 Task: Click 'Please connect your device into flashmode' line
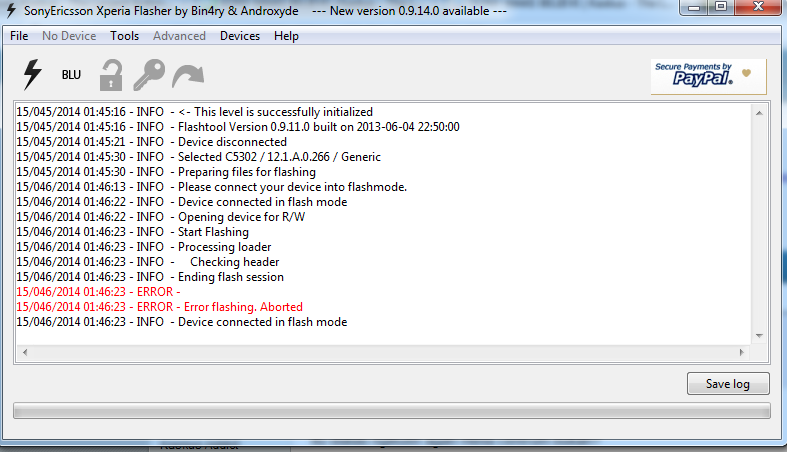coord(211,187)
